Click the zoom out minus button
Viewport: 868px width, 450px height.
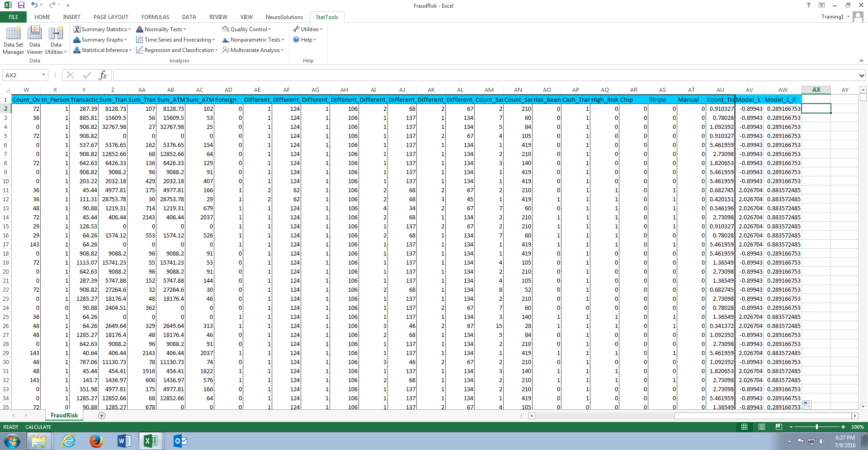point(791,427)
